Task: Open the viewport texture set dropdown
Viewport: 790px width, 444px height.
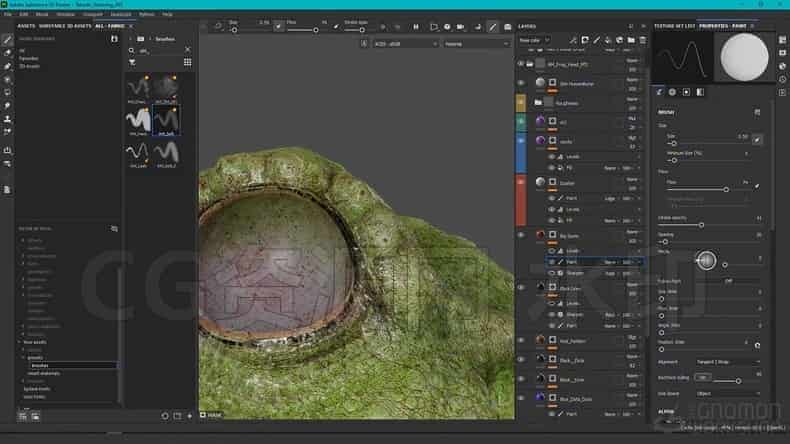Action: click(406, 44)
